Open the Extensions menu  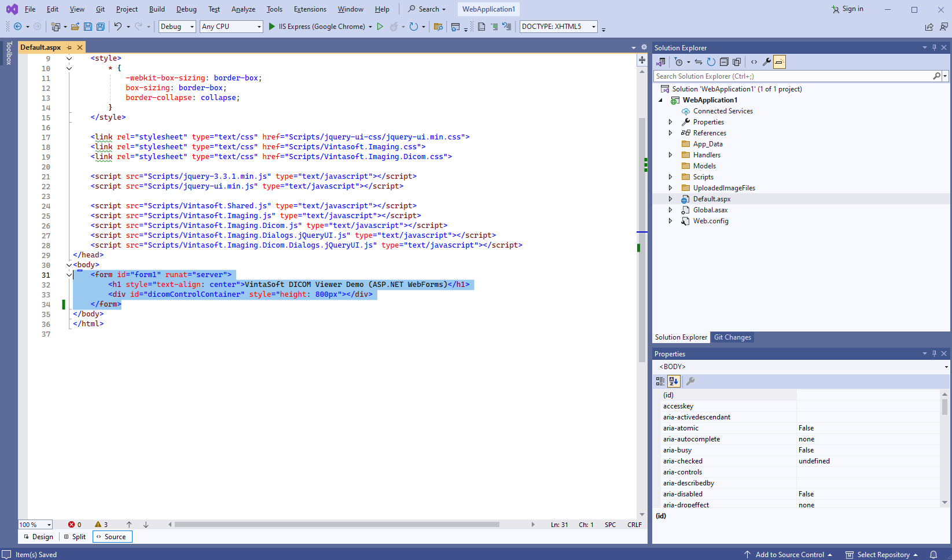click(310, 9)
